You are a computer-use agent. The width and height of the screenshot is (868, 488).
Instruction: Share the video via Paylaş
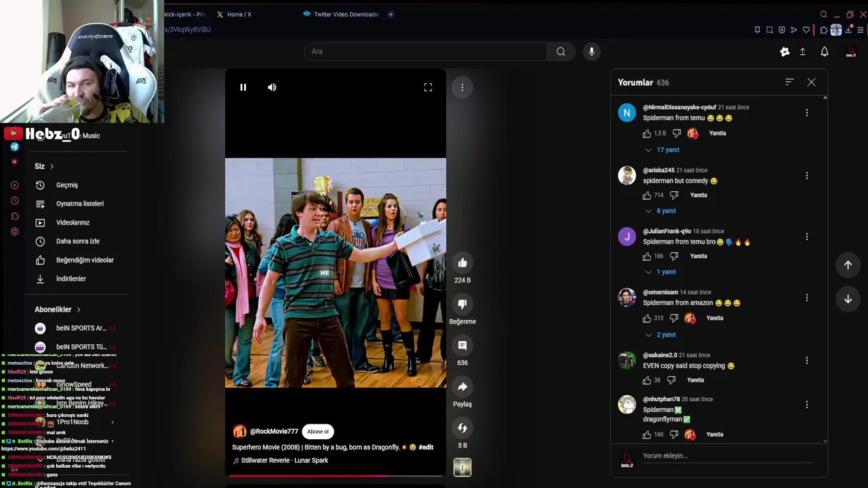click(462, 387)
